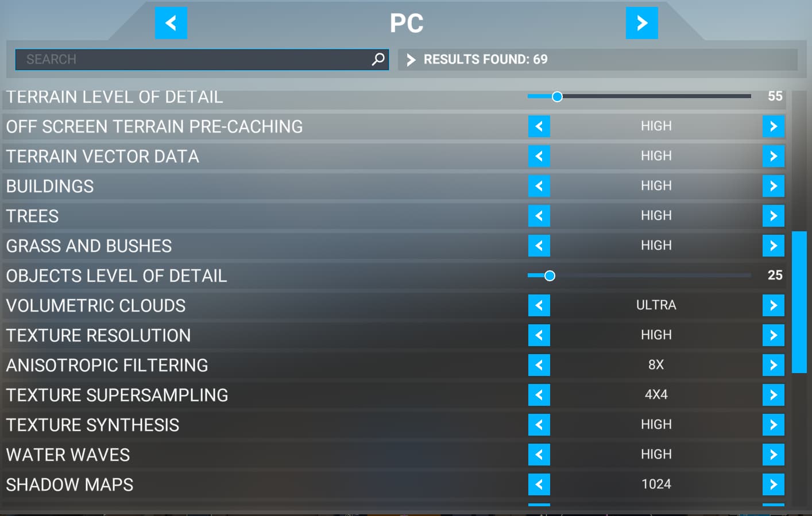Reduce Texture Supersampling below 4X4
Image resolution: width=812 pixels, height=516 pixels.
(x=539, y=395)
